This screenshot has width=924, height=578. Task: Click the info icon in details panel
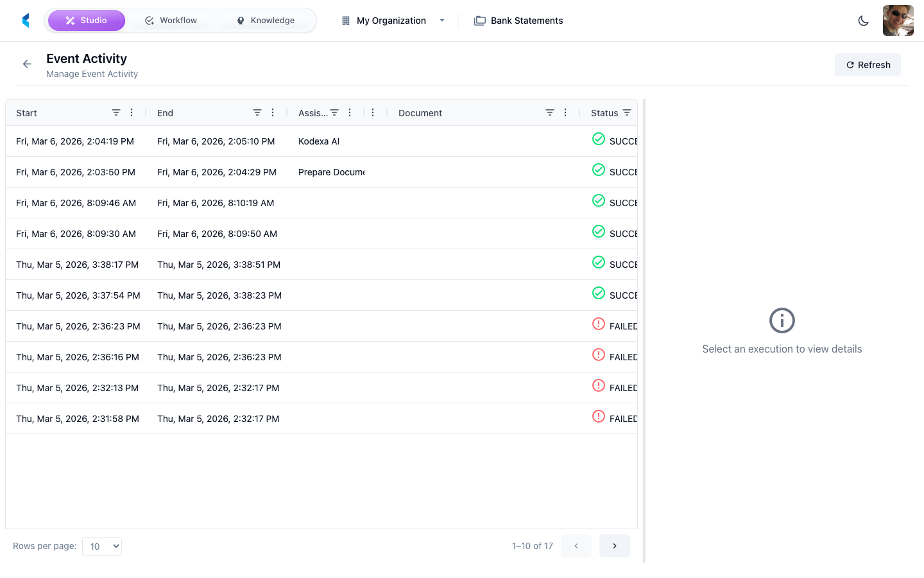(782, 320)
